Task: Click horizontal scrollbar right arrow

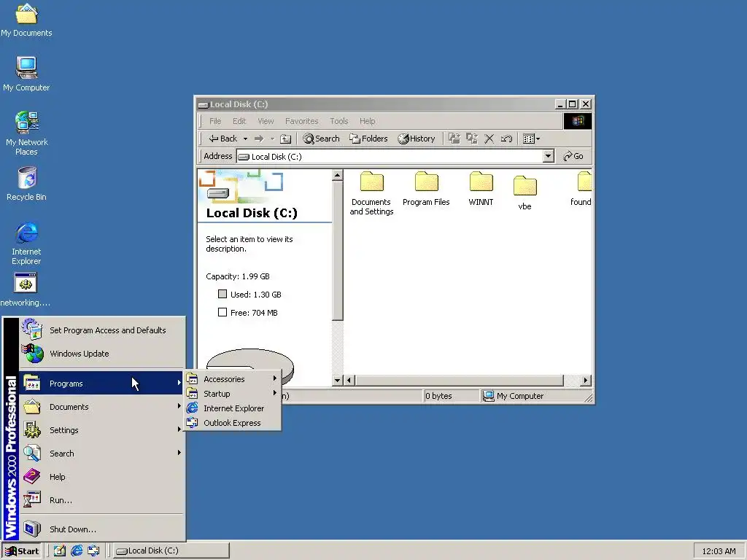Action: click(x=586, y=380)
